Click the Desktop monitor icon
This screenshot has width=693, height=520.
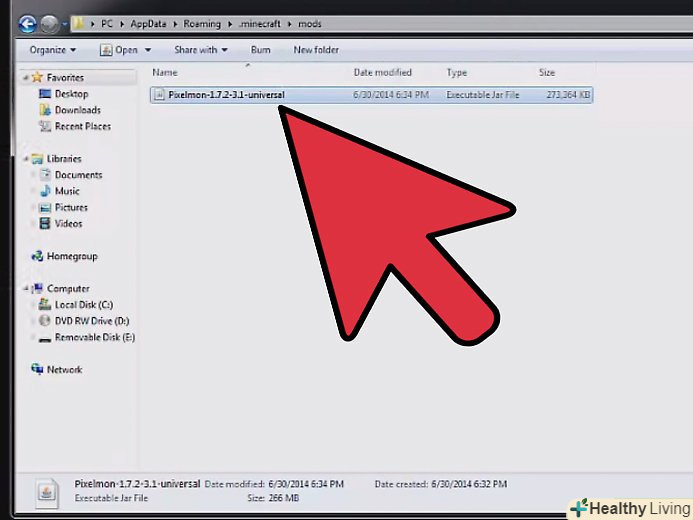pos(45,94)
